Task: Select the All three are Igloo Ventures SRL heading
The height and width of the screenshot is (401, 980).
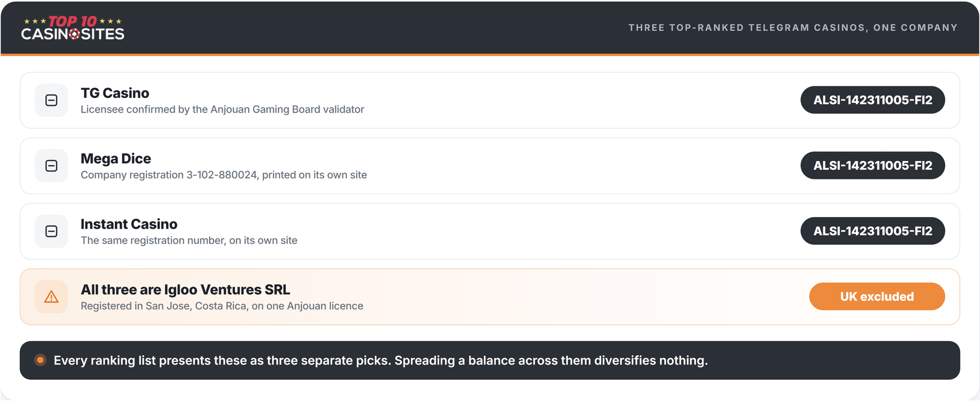Action: tap(186, 289)
